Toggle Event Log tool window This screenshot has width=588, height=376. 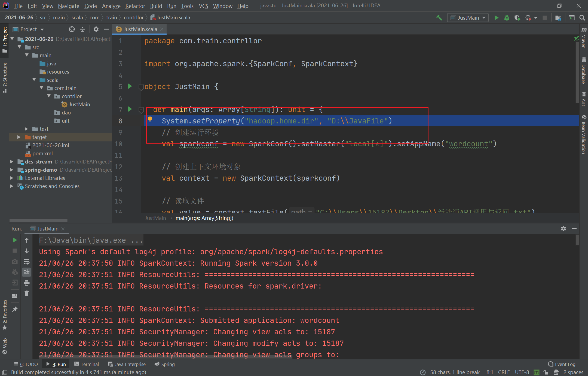pyautogui.click(x=562, y=364)
